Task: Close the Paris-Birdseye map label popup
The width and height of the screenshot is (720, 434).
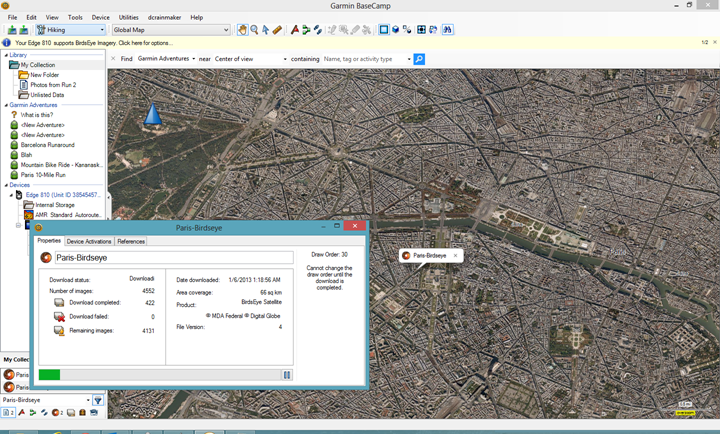Action: [x=456, y=255]
